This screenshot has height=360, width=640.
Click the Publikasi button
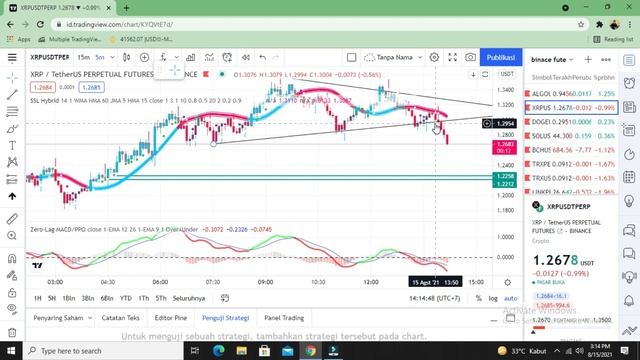click(501, 58)
